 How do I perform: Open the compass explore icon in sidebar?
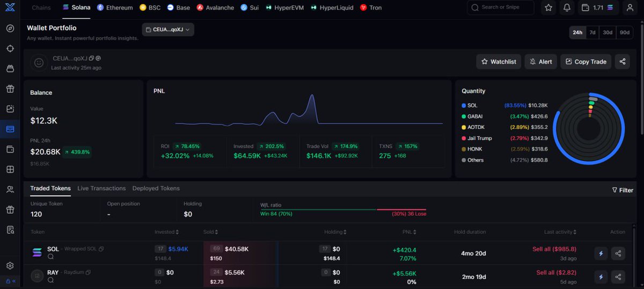(10, 28)
